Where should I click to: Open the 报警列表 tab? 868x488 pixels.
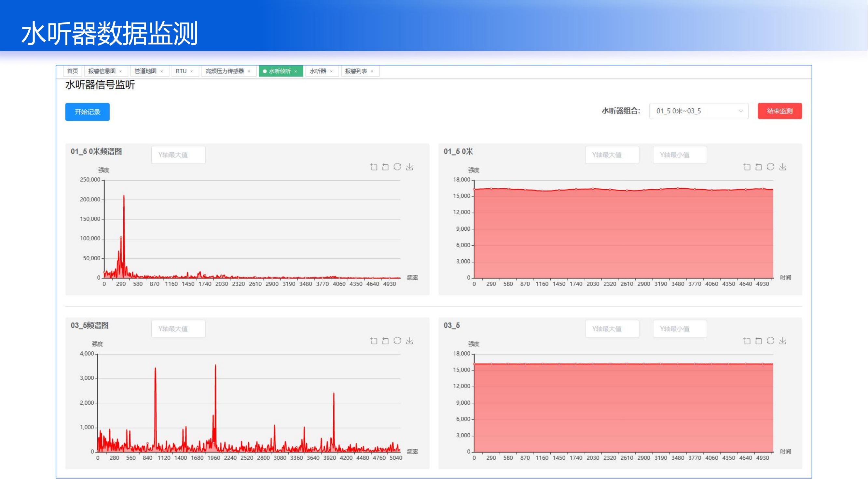pyautogui.click(x=356, y=71)
